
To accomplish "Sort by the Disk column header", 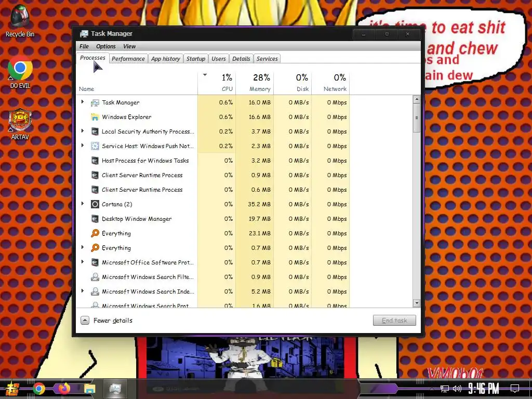I will (293, 83).
